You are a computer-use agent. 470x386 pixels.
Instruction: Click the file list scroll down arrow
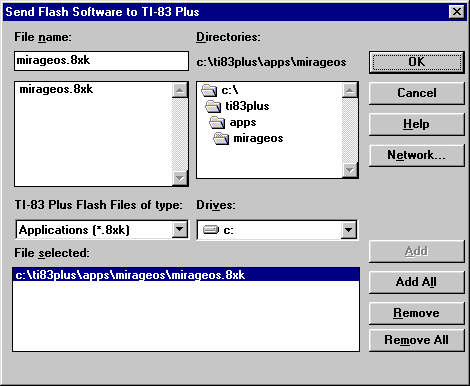pos(180,178)
